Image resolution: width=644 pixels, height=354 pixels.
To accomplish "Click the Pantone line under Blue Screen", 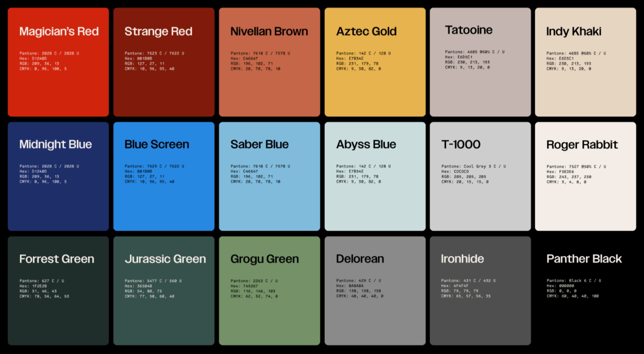I will coord(155,166).
